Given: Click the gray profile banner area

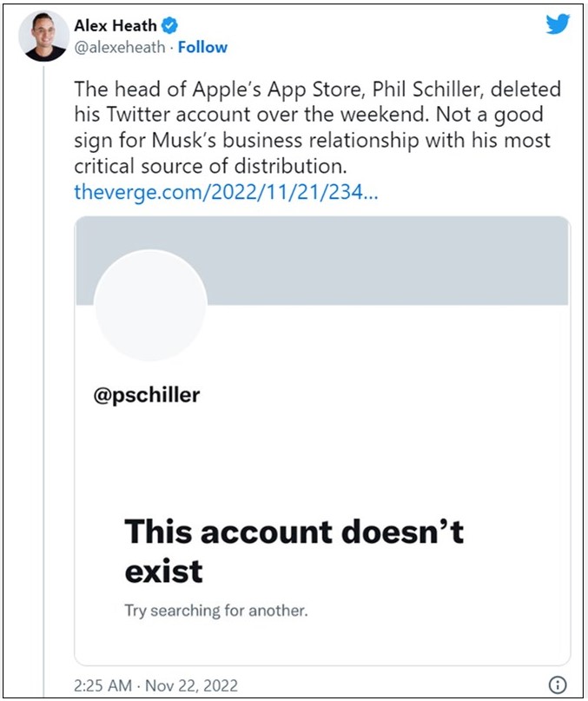Looking at the screenshot, I should point(391,261).
